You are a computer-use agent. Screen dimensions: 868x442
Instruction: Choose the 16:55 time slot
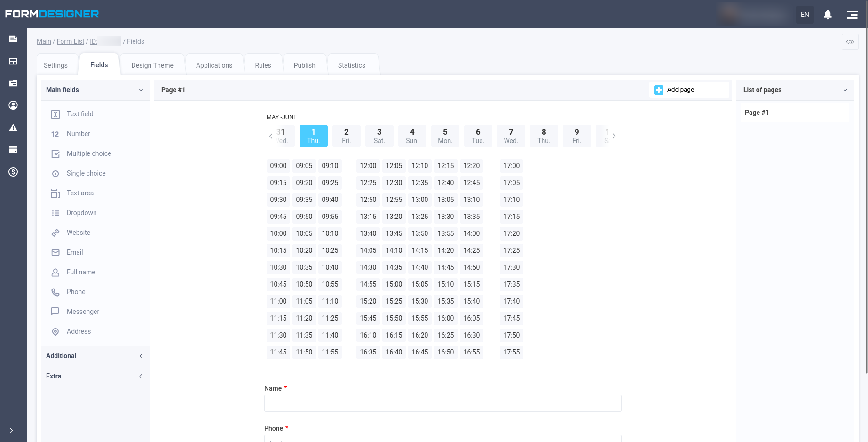point(472,352)
